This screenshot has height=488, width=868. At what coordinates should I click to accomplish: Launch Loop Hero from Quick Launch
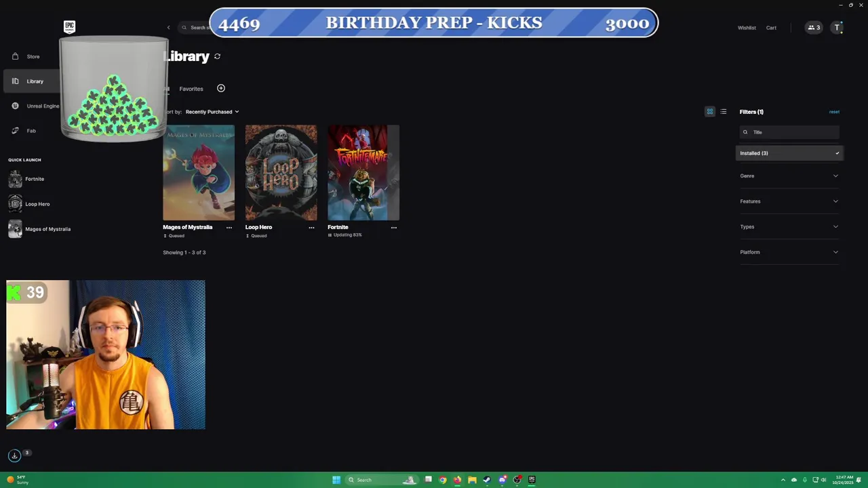[x=29, y=204]
